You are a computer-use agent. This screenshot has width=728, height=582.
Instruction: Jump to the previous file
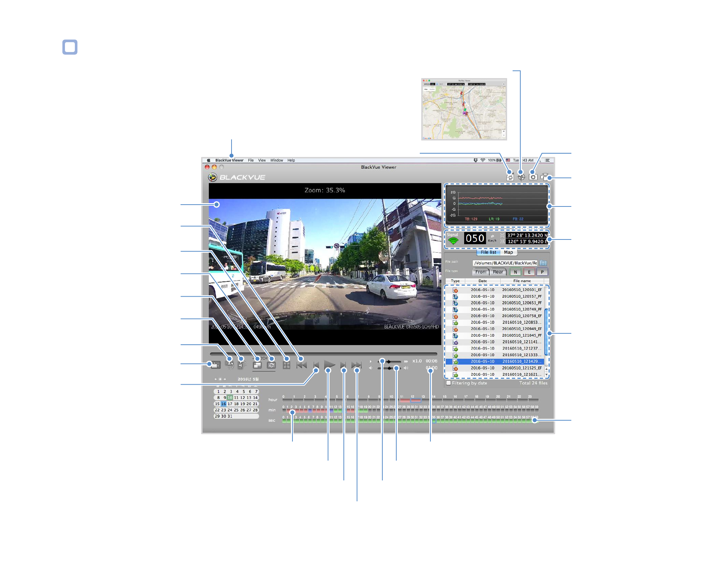(x=302, y=365)
